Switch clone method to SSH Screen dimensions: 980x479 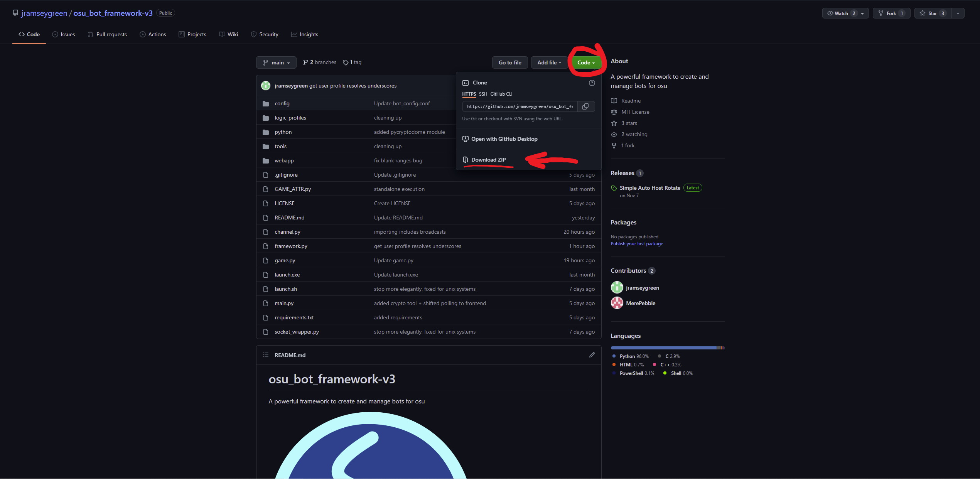[483, 94]
